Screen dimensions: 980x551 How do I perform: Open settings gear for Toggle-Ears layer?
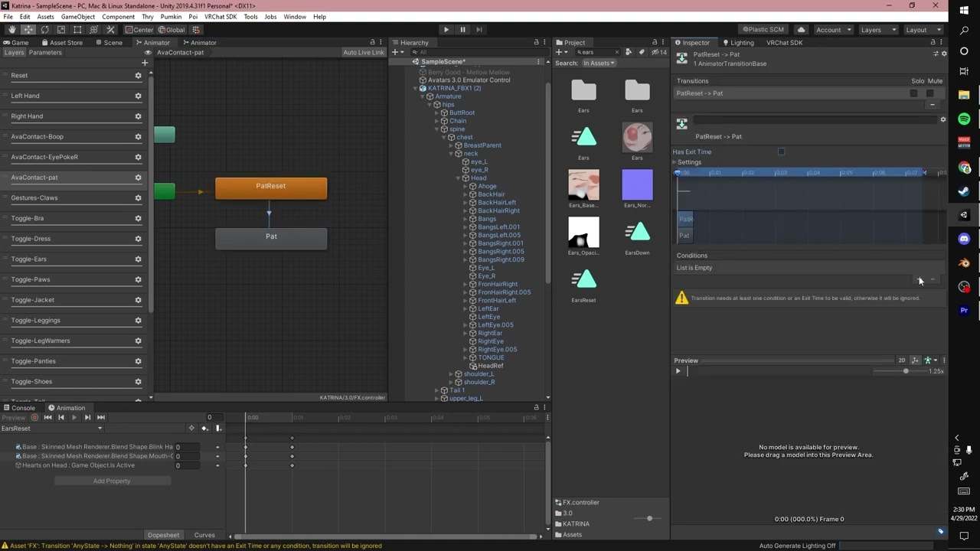click(139, 259)
